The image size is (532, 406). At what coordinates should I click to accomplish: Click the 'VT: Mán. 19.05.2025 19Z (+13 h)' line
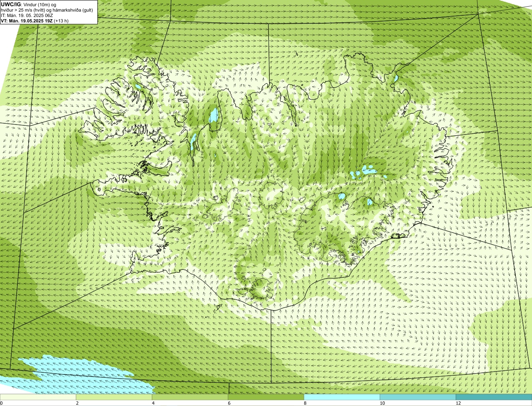pos(35,21)
